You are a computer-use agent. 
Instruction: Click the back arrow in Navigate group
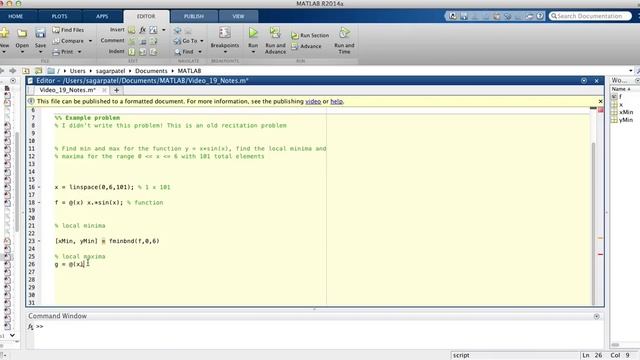[177, 30]
